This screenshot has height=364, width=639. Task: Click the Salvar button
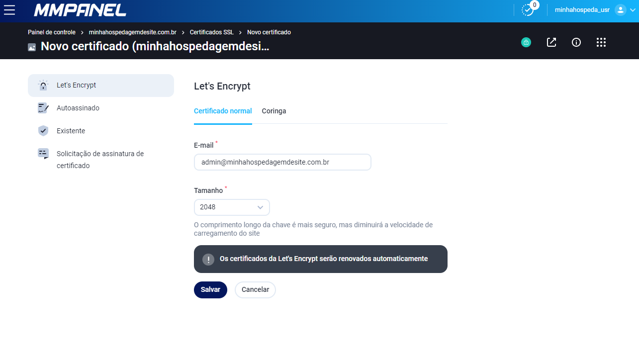[210, 290]
